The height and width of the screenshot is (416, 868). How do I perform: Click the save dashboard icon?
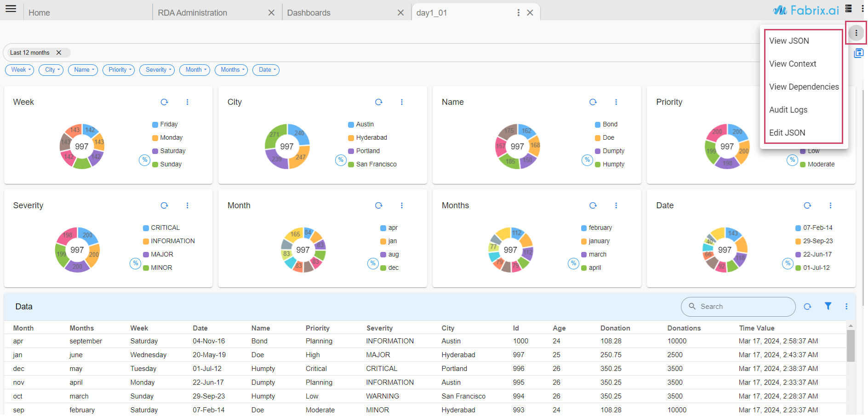point(858,53)
